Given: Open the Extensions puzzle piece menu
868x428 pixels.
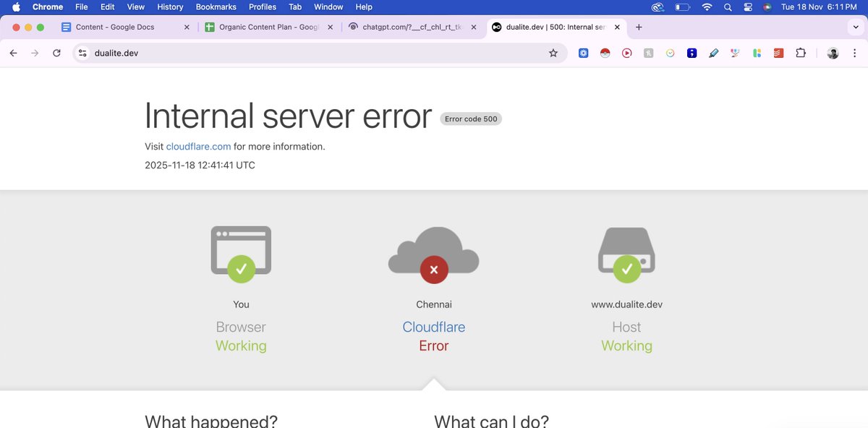Looking at the screenshot, I should [x=801, y=53].
